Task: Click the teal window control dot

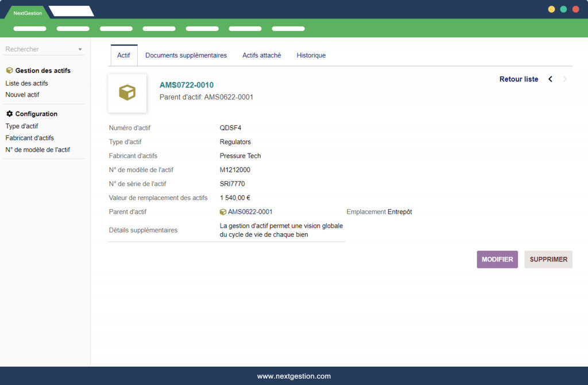Action: 563,9
